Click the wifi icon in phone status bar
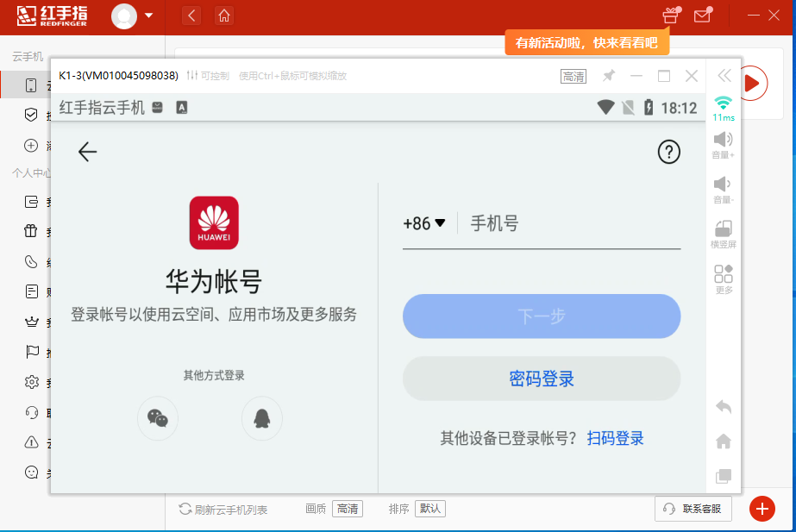 (x=605, y=108)
